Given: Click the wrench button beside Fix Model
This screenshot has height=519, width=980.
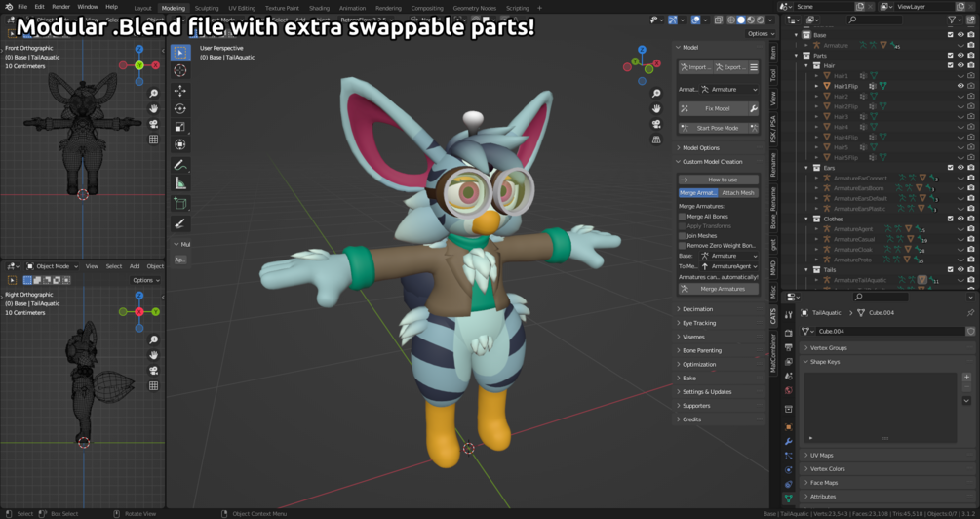Looking at the screenshot, I should 754,109.
